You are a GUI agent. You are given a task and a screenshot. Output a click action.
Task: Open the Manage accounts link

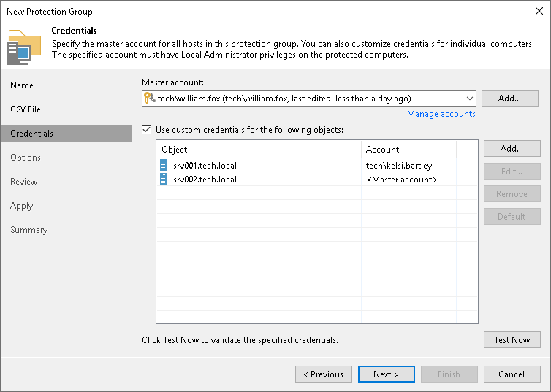441,114
